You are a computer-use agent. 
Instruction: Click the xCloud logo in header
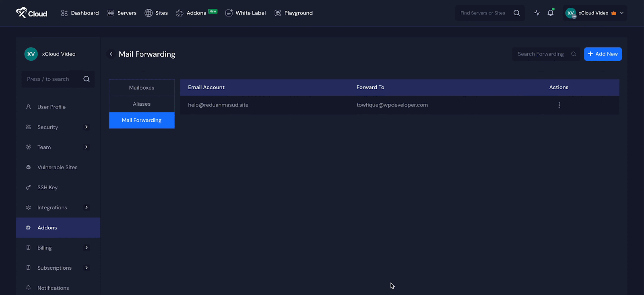tap(31, 13)
